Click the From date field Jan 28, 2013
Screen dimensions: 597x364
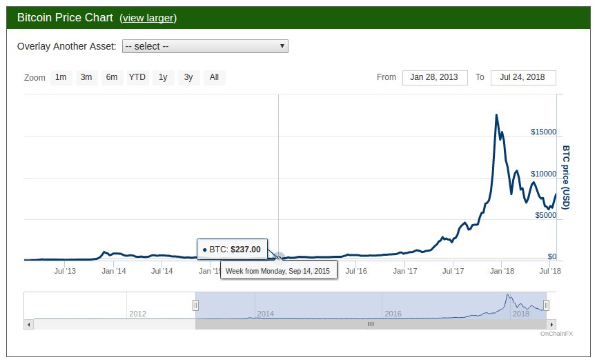[434, 77]
